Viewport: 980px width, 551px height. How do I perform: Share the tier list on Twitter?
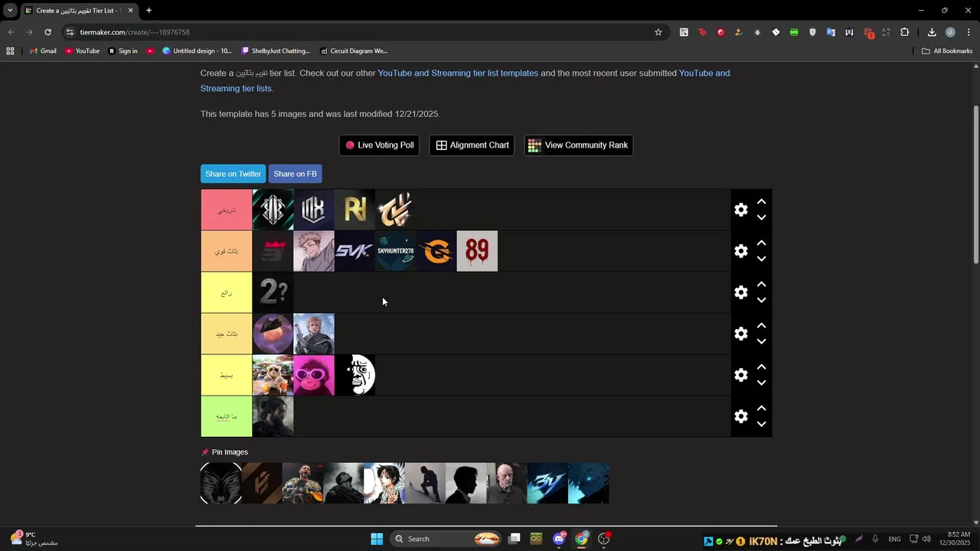click(233, 174)
